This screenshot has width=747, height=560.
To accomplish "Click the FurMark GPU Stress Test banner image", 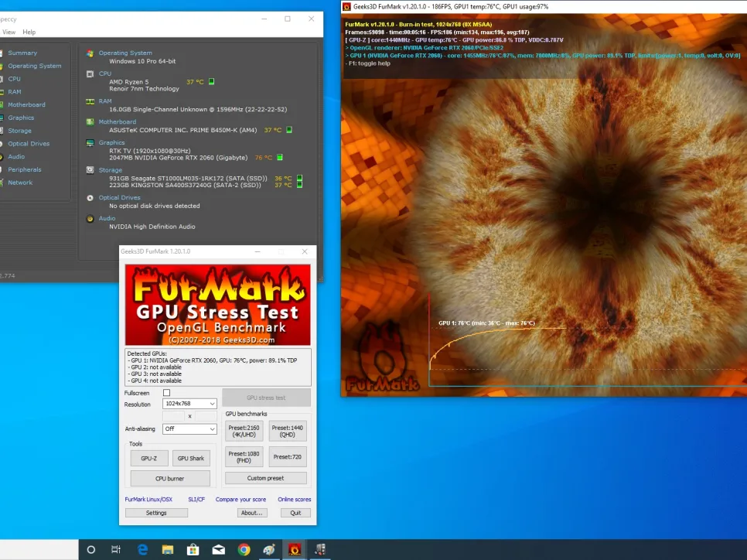I will (x=218, y=305).
